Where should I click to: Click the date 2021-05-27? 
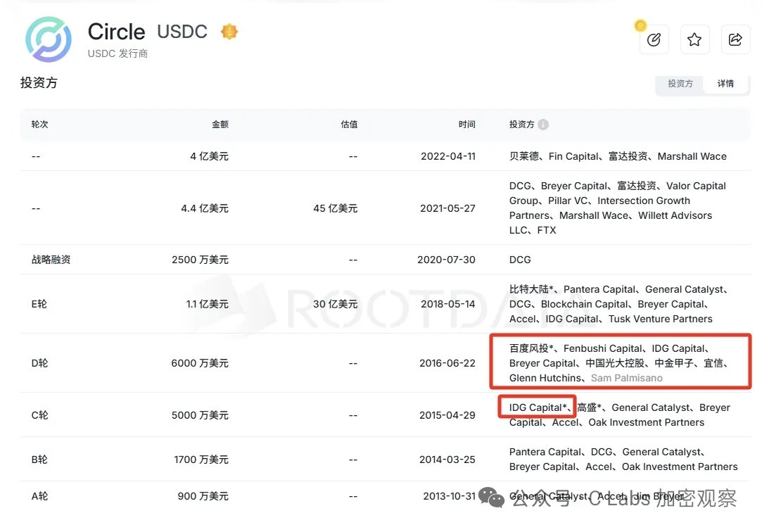coord(447,208)
